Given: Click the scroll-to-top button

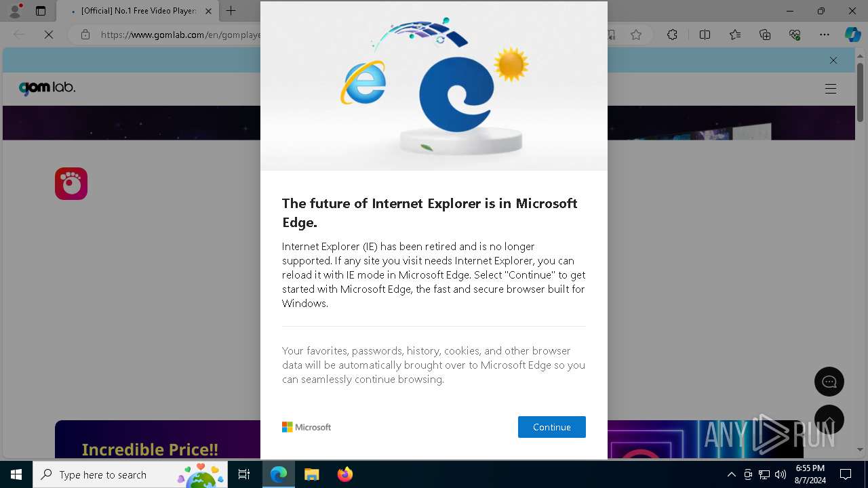Looking at the screenshot, I should pos(829,420).
